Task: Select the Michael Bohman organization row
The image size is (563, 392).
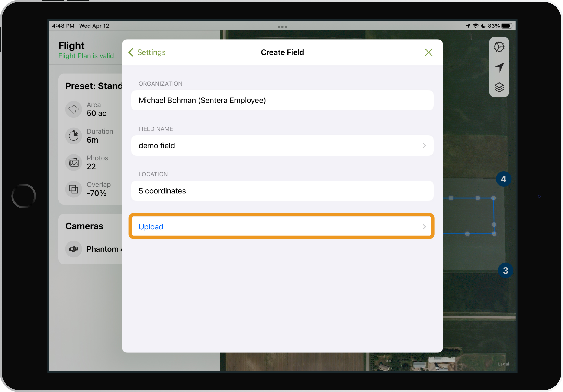Action: (x=282, y=100)
